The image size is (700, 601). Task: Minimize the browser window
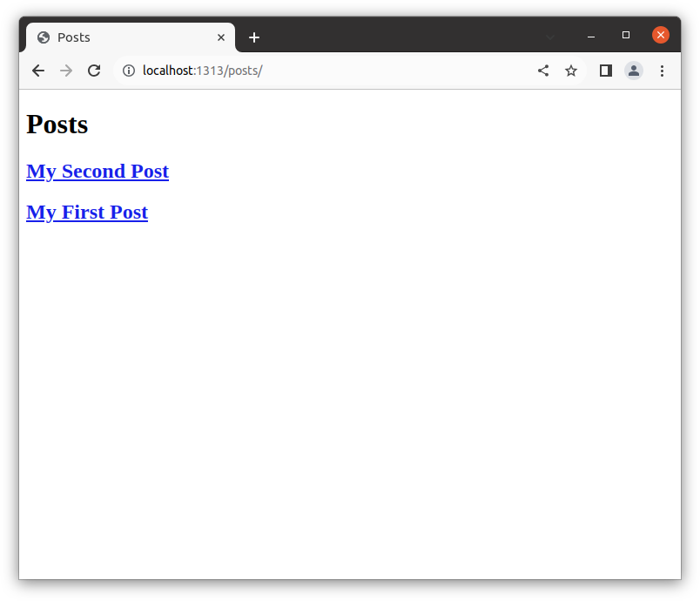tap(591, 36)
